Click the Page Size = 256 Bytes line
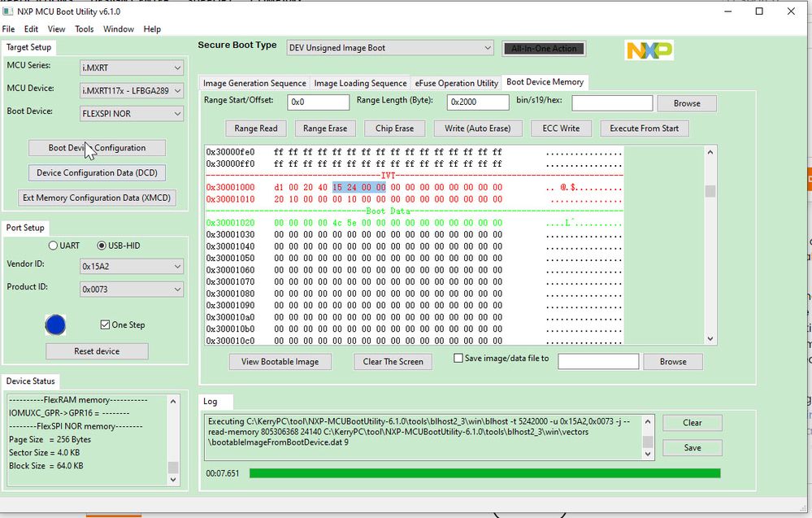 (x=50, y=439)
